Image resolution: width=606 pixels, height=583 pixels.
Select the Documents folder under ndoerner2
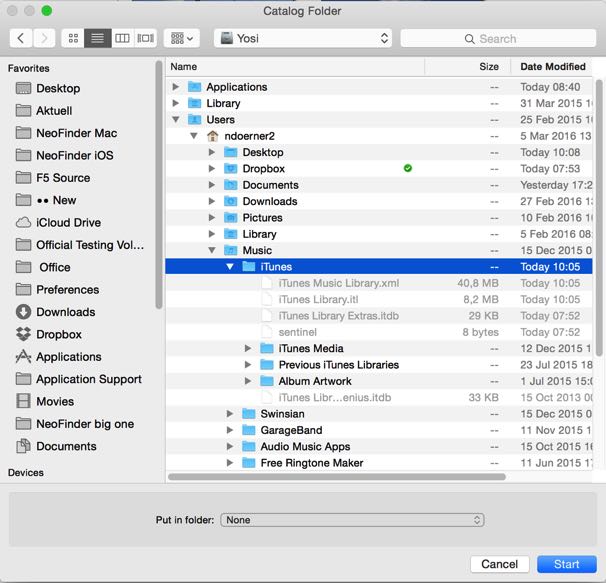pyautogui.click(x=379, y=185)
